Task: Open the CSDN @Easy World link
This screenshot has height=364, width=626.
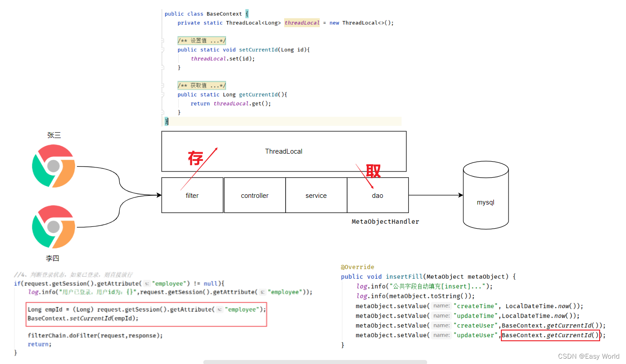Action: click(x=588, y=356)
